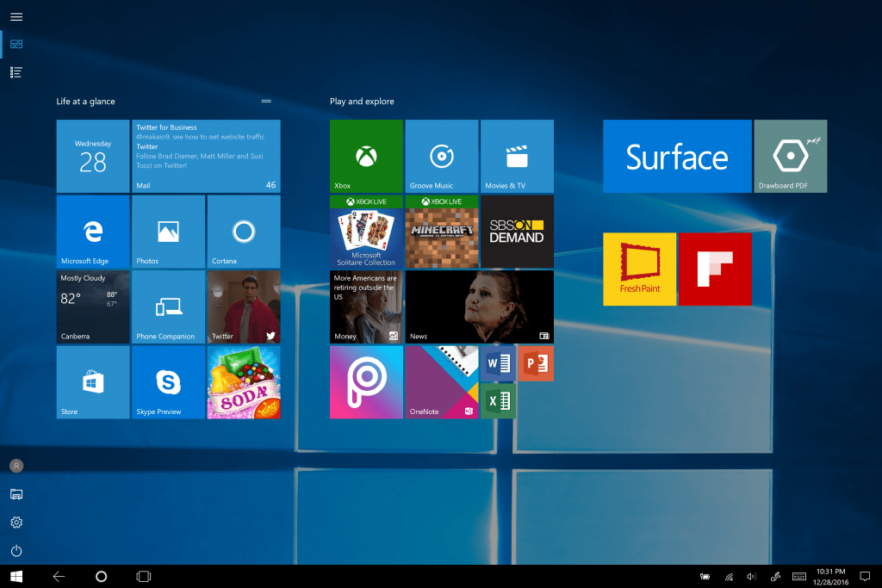The image size is (882, 588).
Task: Open the hamburger menu at top left
Action: (16, 17)
